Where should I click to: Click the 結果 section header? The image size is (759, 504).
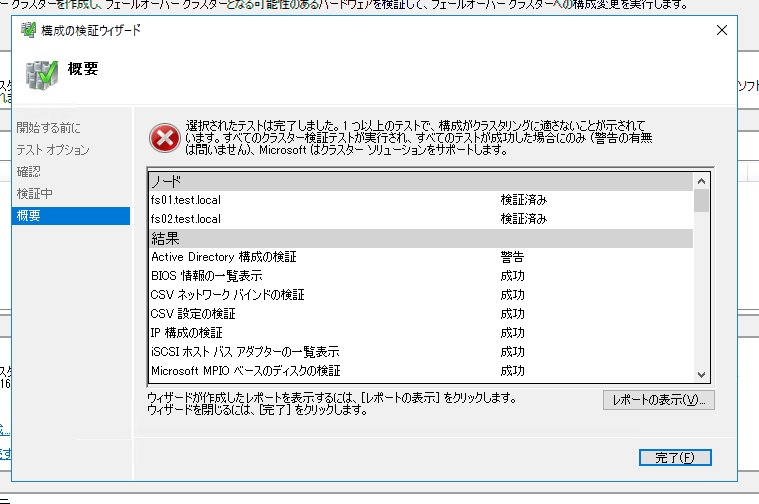(421, 238)
